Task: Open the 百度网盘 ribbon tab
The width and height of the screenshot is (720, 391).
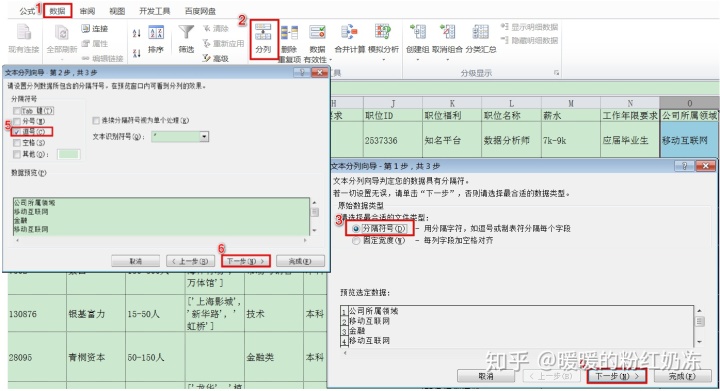Action: 200,11
